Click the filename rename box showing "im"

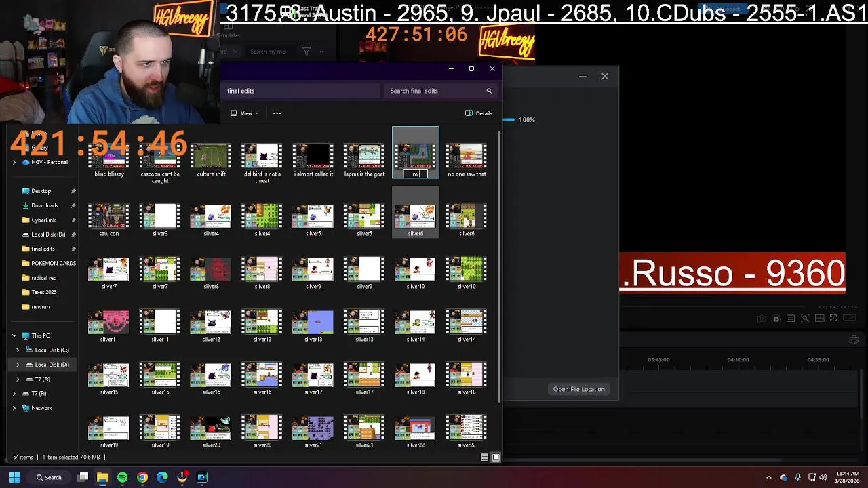coord(415,174)
